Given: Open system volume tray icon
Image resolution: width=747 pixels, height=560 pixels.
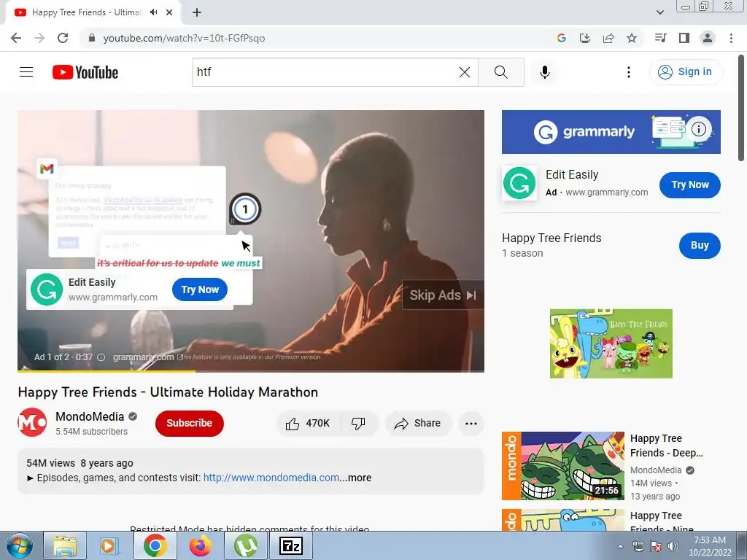Looking at the screenshot, I should pyautogui.click(x=673, y=546).
